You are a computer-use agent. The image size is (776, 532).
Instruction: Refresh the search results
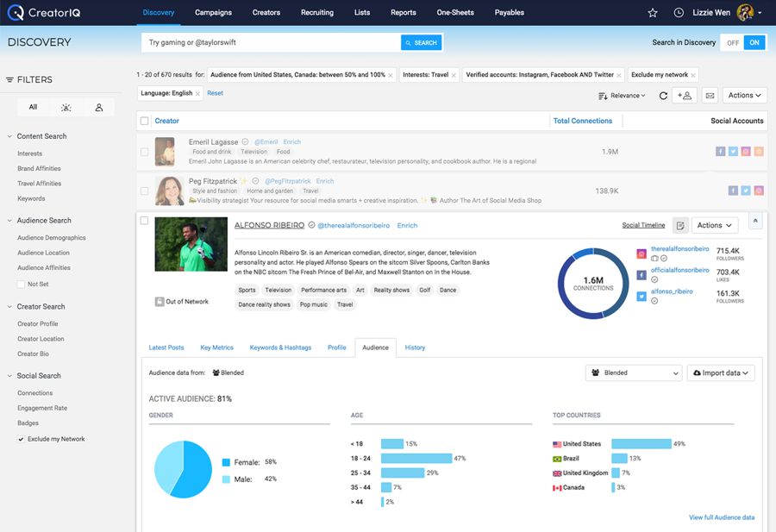coord(663,96)
